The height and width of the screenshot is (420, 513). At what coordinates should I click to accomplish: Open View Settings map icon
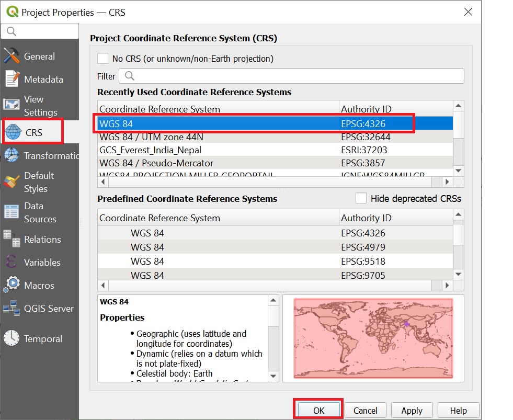click(12, 105)
